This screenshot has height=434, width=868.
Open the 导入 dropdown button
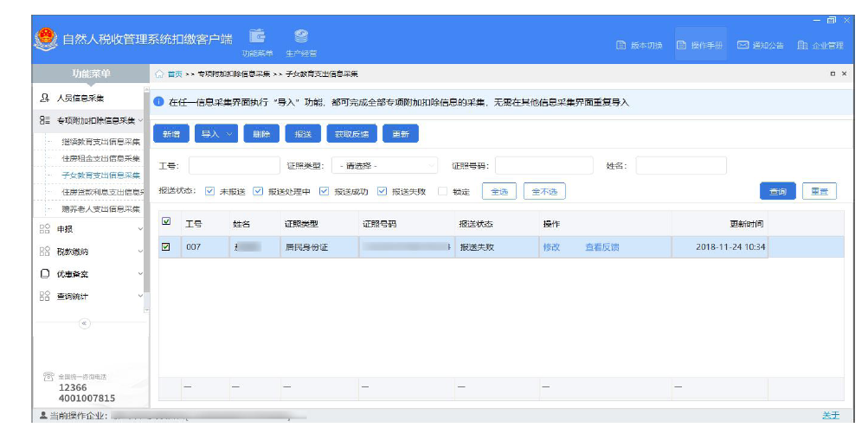click(x=216, y=134)
